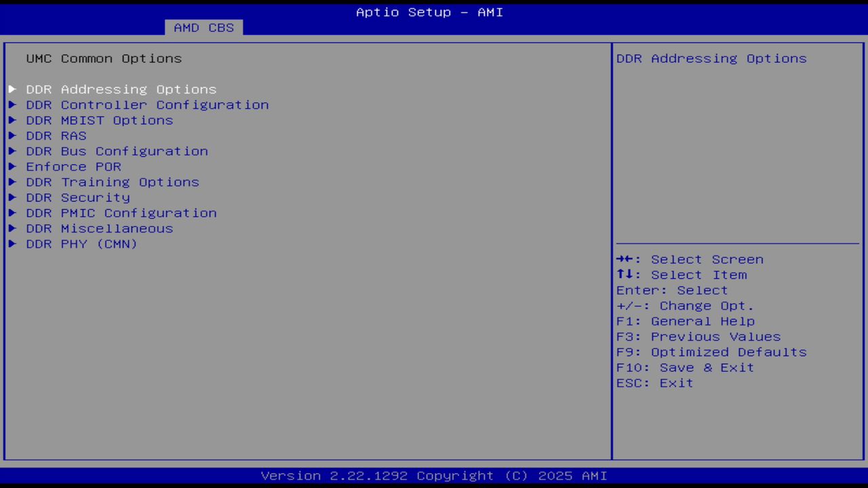
Task: Click the Enter: Select hint
Action: pos(672,291)
